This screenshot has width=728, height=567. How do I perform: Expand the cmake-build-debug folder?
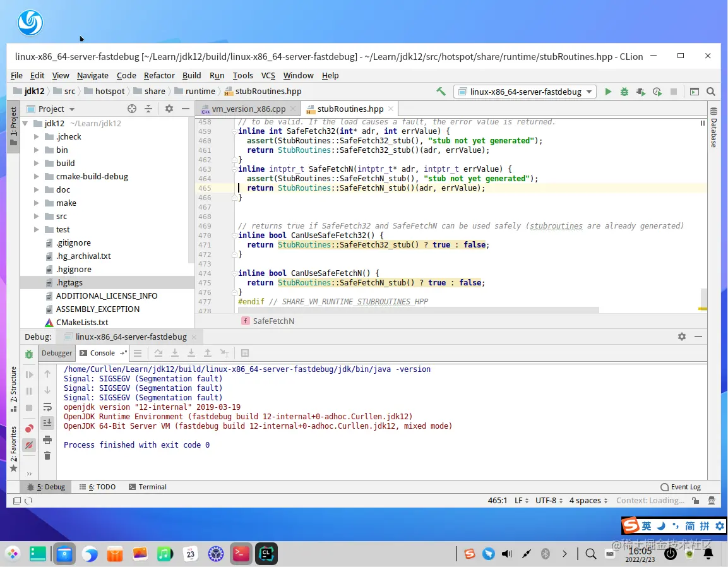tap(36, 176)
